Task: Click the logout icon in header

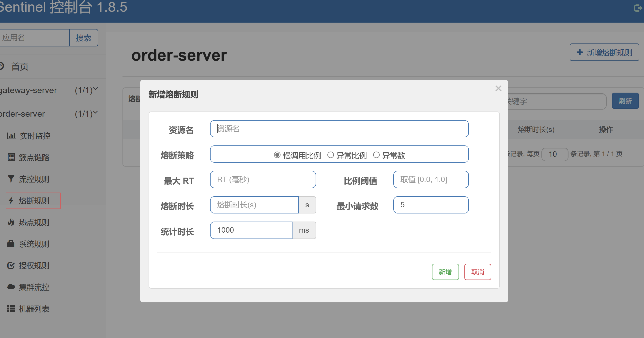Action: point(638,8)
